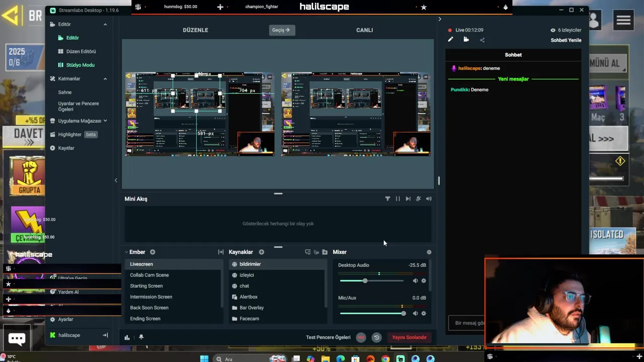This screenshot has width=644, height=362.
Task: Filter events in Mini Akış panel
Action: coord(387,199)
